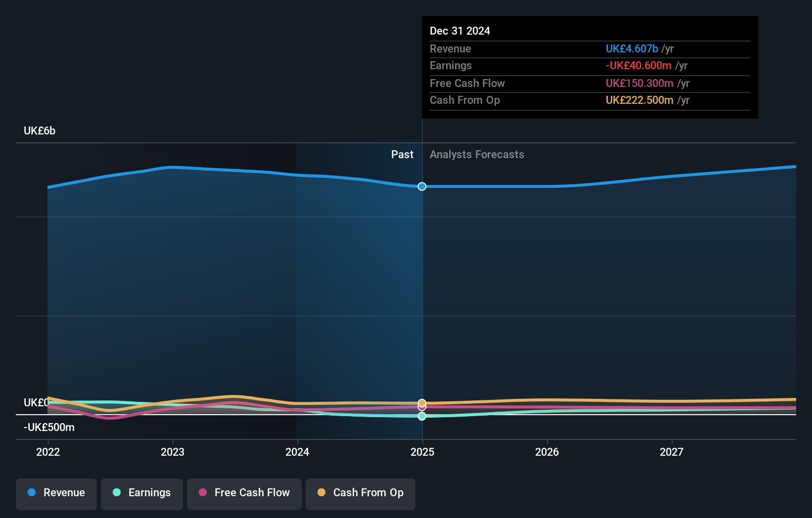Viewport: 812px width, 518px height.
Task: Click the 2024 x-axis label
Action: (x=297, y=452)
